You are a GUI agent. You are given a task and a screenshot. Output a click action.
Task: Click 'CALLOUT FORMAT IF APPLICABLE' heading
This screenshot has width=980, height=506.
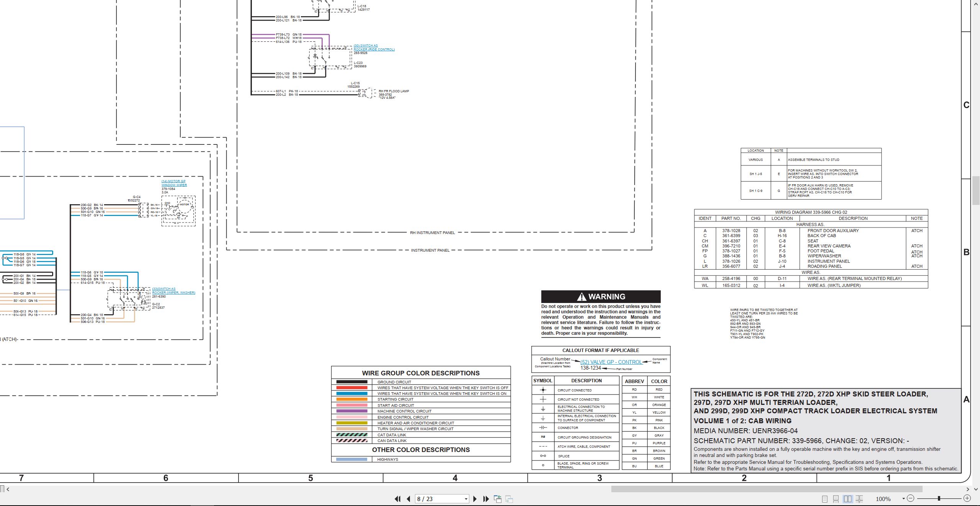coord(601,350)
